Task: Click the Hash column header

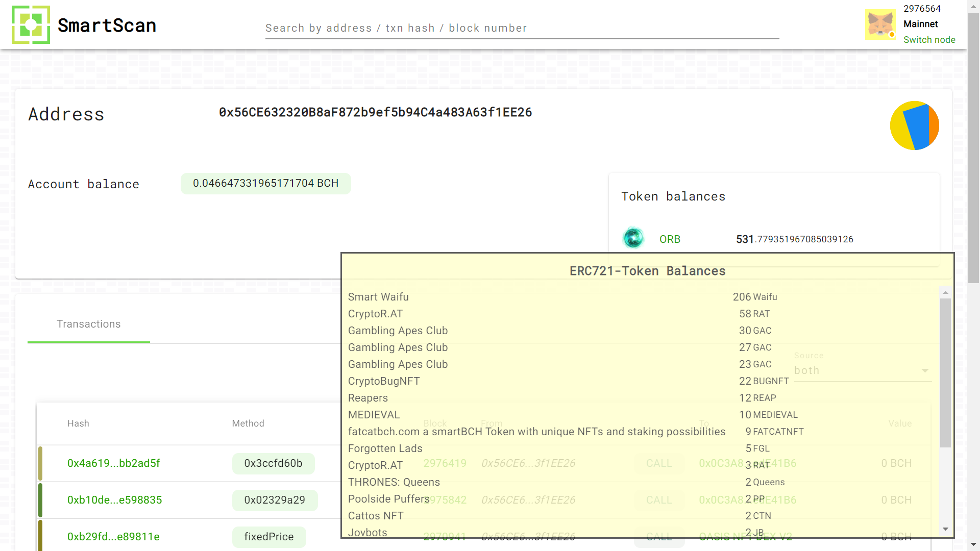Action: click(x=78, y=423)
